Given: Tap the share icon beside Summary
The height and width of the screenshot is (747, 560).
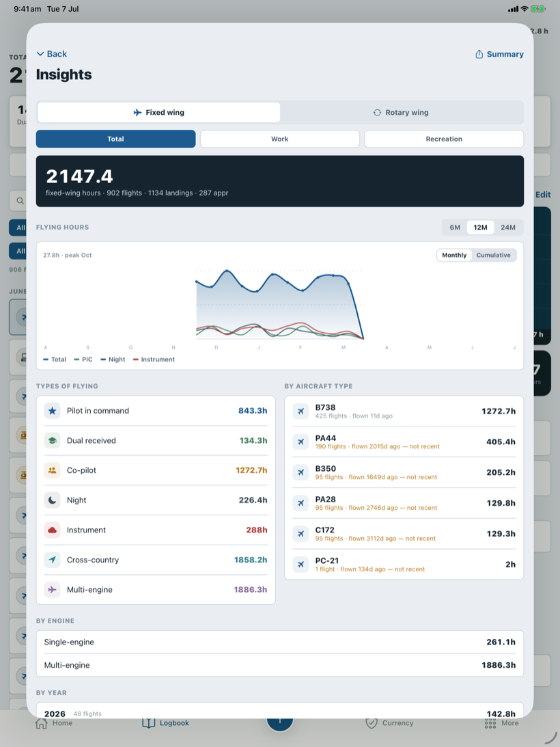Looking at the screenshot, I should pyautogui.click(x=479, y=54).
